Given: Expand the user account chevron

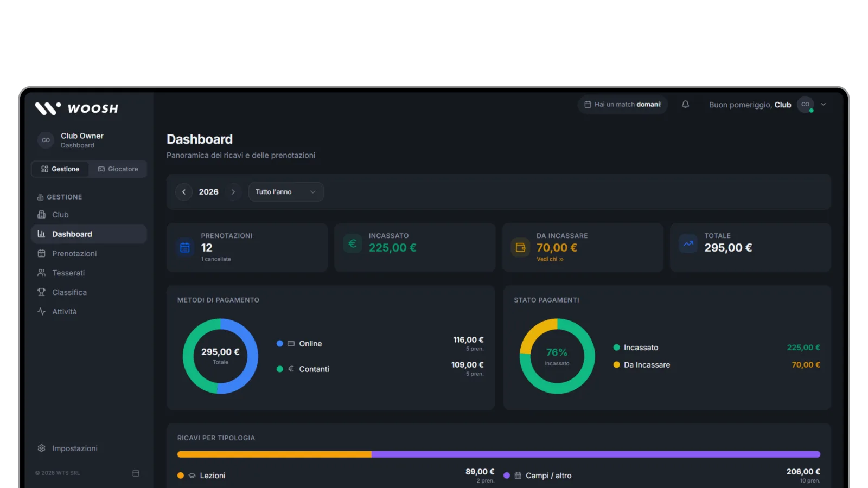Looking at the screenshot, I should coord(823,105).
